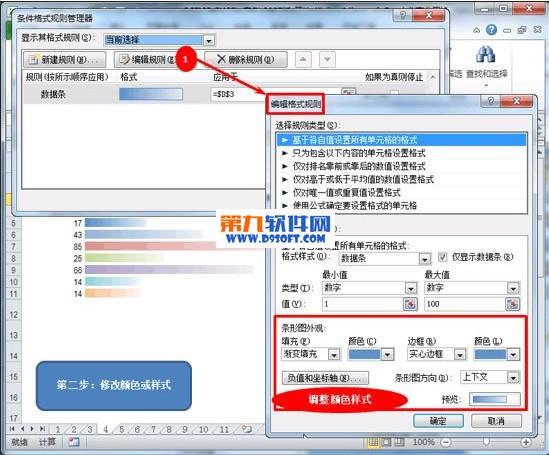Screen dimensions: 549x455
Task: Switch to sheet tab 11
Action: 224,429
